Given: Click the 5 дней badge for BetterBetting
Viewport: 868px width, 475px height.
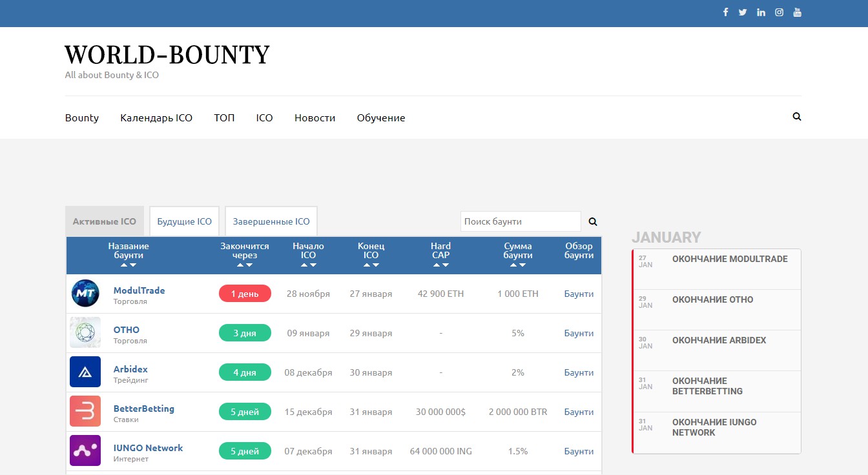Looking at the screenshot, I should click(245, 412).
